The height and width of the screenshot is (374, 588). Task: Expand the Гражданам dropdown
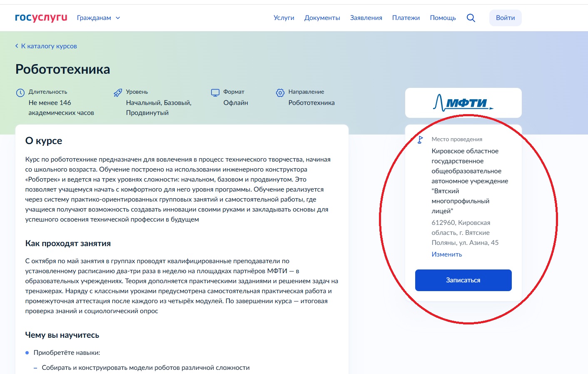pos(94,18)
